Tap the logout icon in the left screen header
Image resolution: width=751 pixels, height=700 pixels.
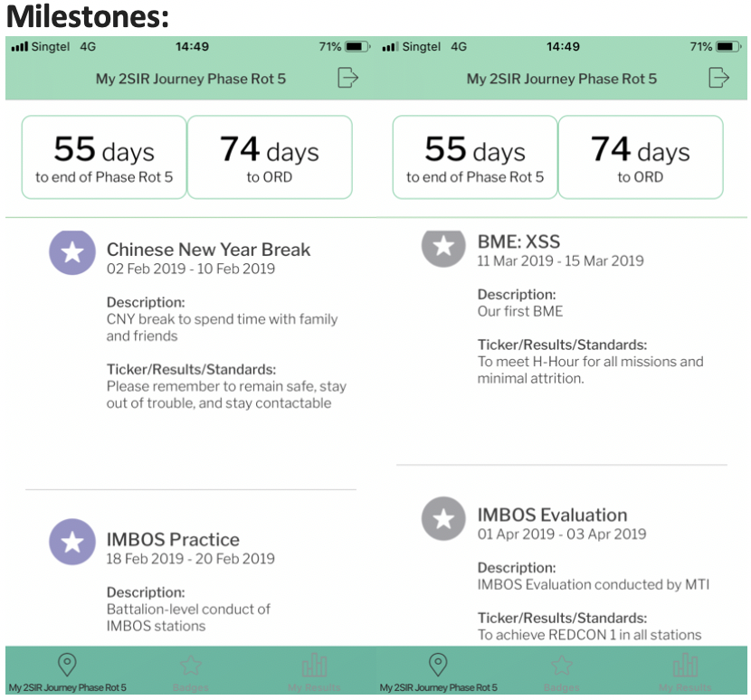347,79
